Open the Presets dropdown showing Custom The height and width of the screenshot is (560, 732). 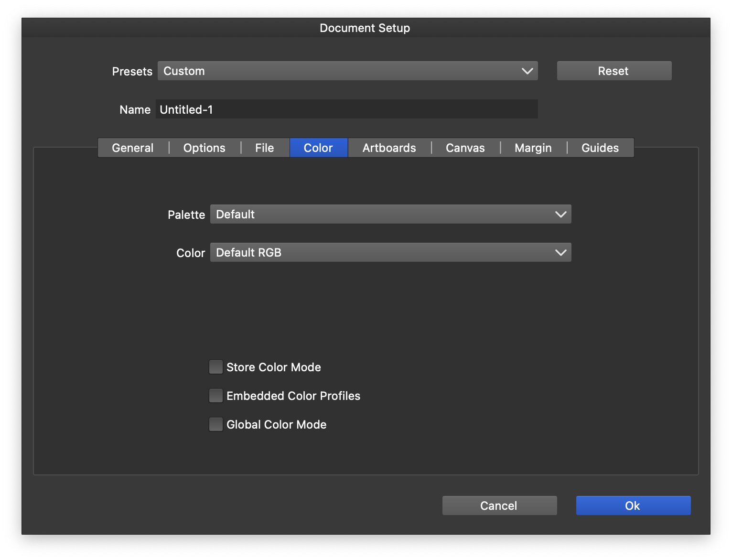tap(347, 71)
